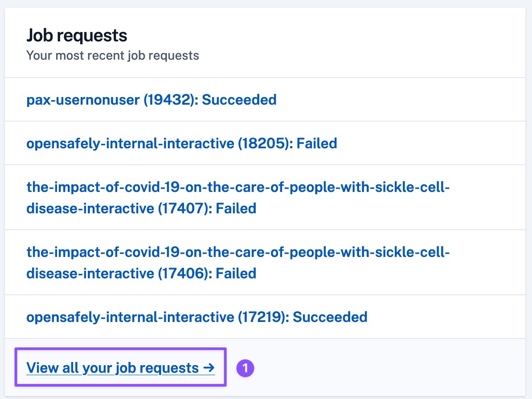This screenshot has height=399, width=532.
Task: Click the Your most recent job requests subtitle
Action: [112, 56]
